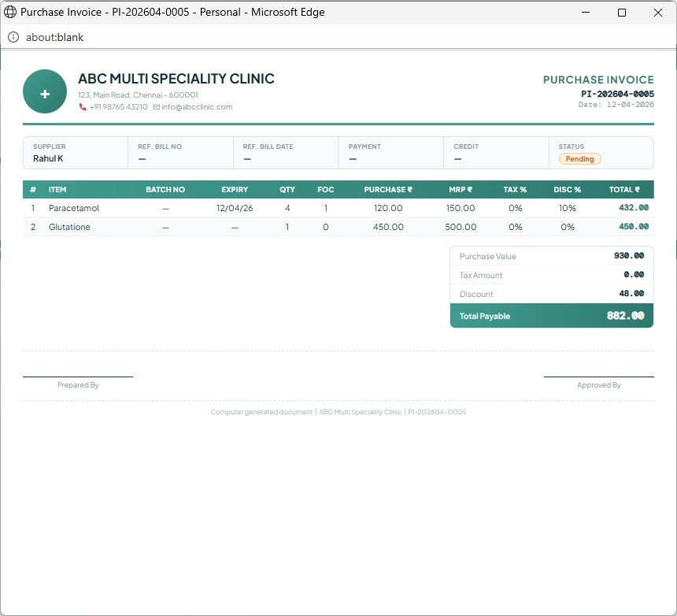Click the globe icon in title bar
Viewport: 677px width, 616px height.
11,12
